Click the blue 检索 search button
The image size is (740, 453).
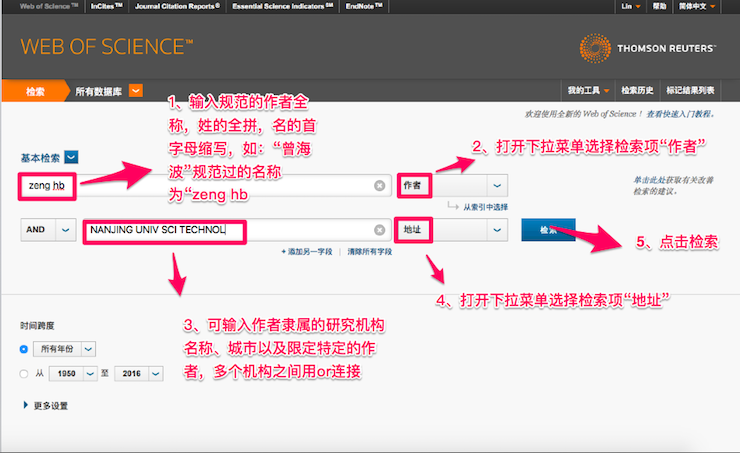pyautogui.click(x=548, y=230)
